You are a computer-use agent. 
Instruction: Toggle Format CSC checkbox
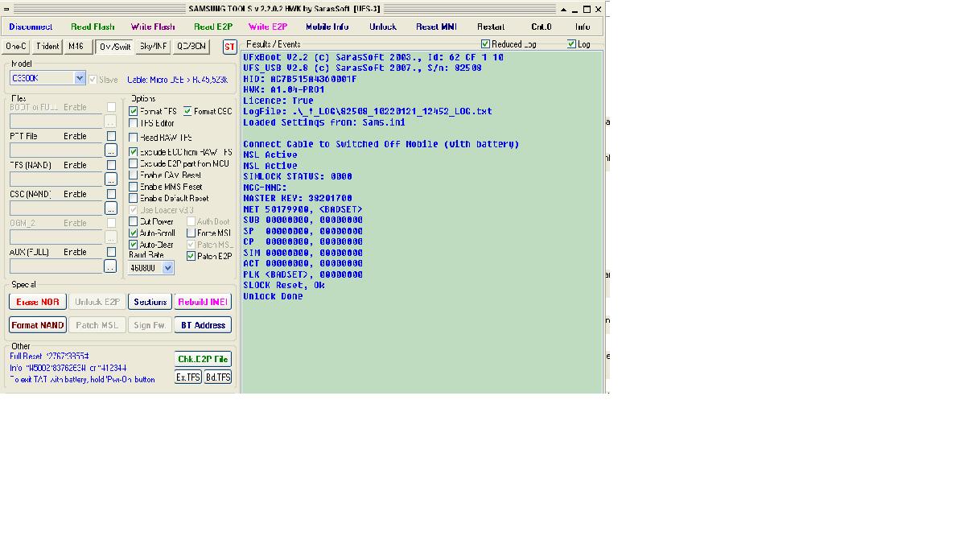[x=187, y=111]
